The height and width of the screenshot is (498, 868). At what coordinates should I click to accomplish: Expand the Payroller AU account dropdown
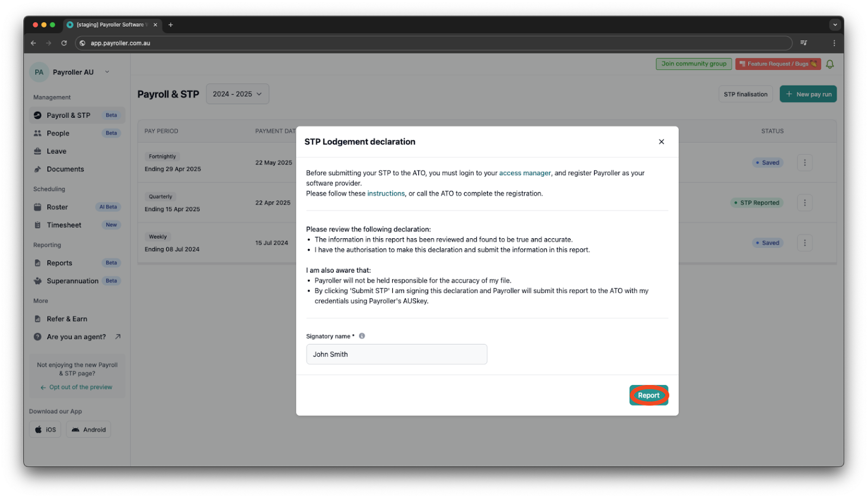click(107, 72)
